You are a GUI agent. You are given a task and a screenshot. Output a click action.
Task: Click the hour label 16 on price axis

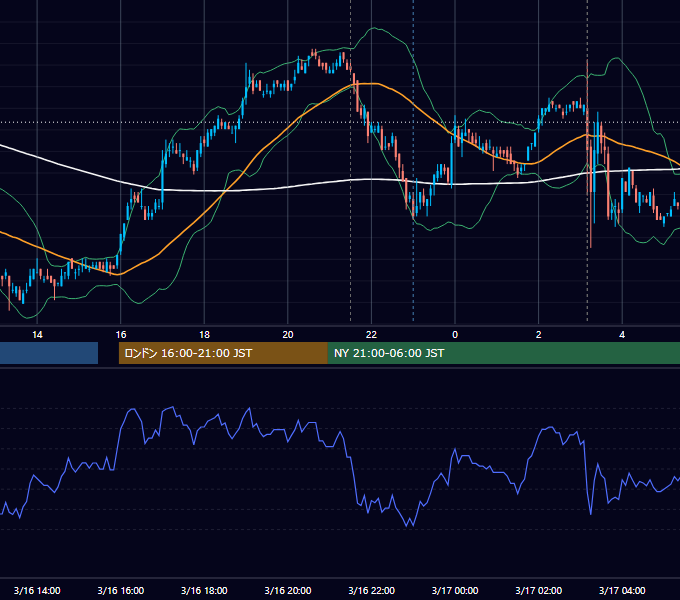(121, 335)
